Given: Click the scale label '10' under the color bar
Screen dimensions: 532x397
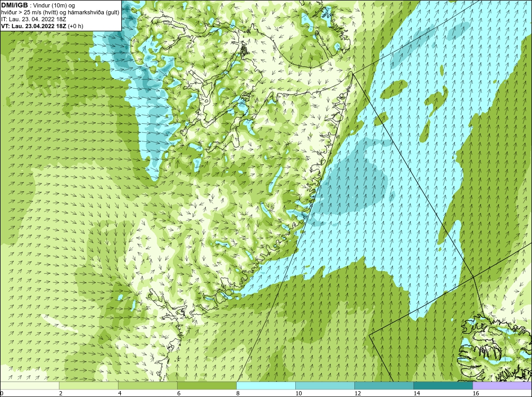Looking at the screenshot, I should pos(298,393).
